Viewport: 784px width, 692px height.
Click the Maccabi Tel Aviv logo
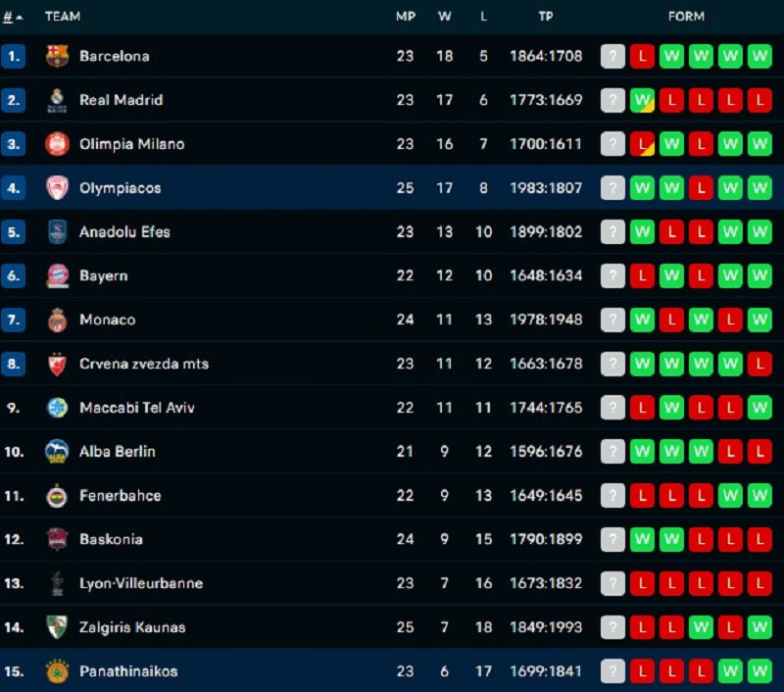point(58,408)
